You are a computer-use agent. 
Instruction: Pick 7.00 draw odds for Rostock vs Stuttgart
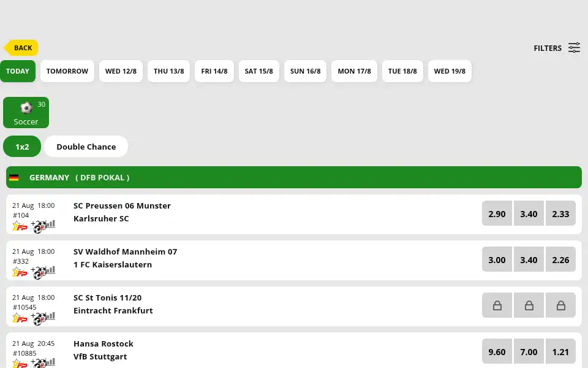529,351
